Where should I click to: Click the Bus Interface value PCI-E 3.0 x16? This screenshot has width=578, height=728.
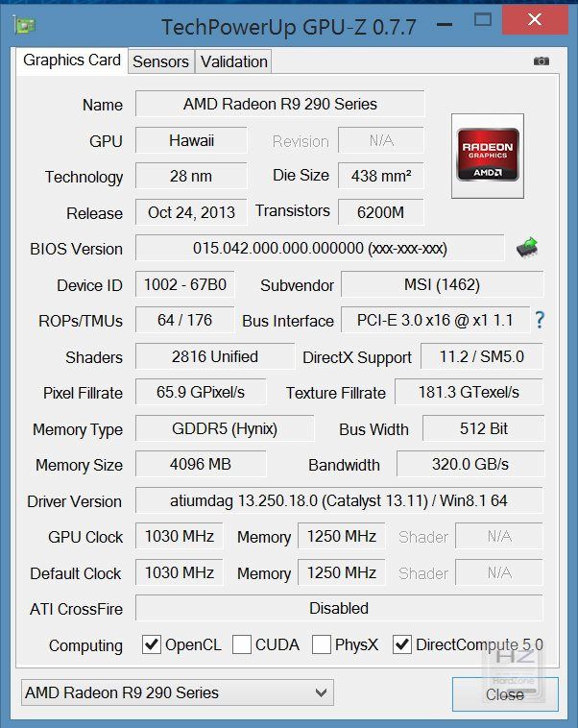click(436, 320)
